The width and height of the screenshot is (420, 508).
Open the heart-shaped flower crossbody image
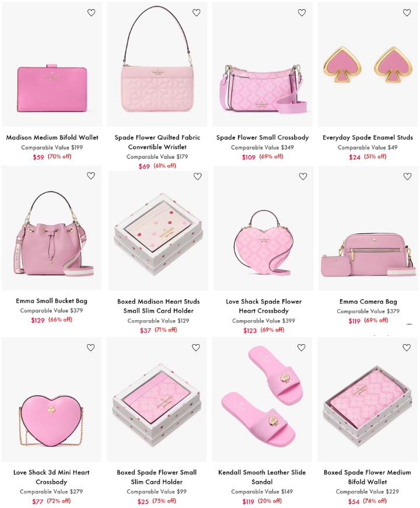click(x=264, y=229)
